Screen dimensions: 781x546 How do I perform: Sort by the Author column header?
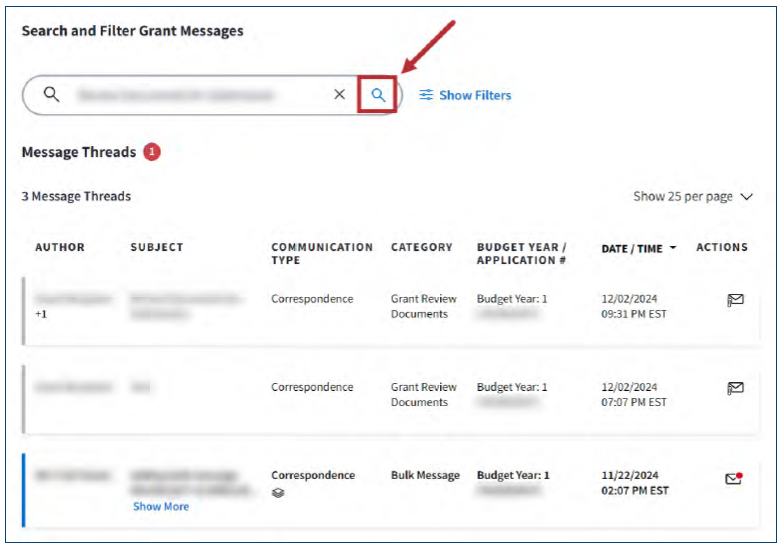point(60,247)
